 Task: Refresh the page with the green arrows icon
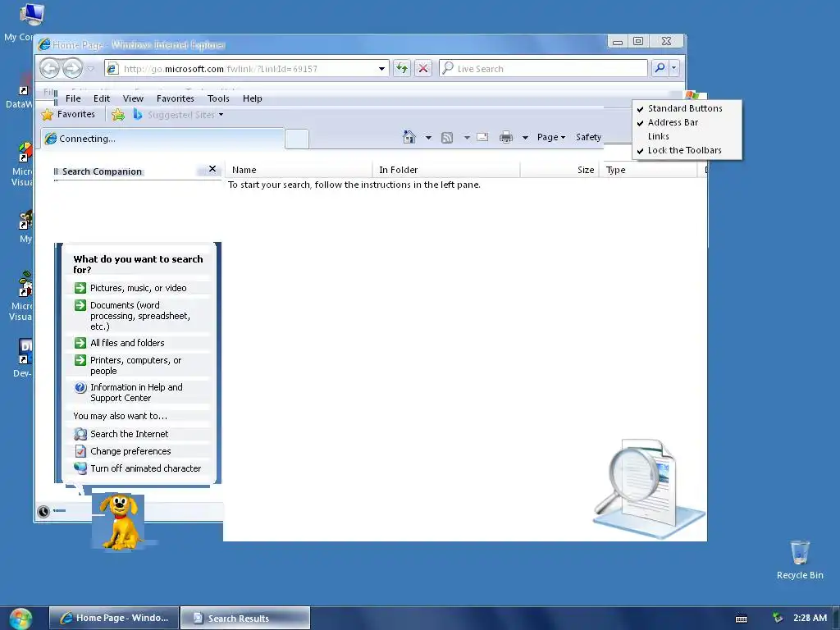coord(402,69)
